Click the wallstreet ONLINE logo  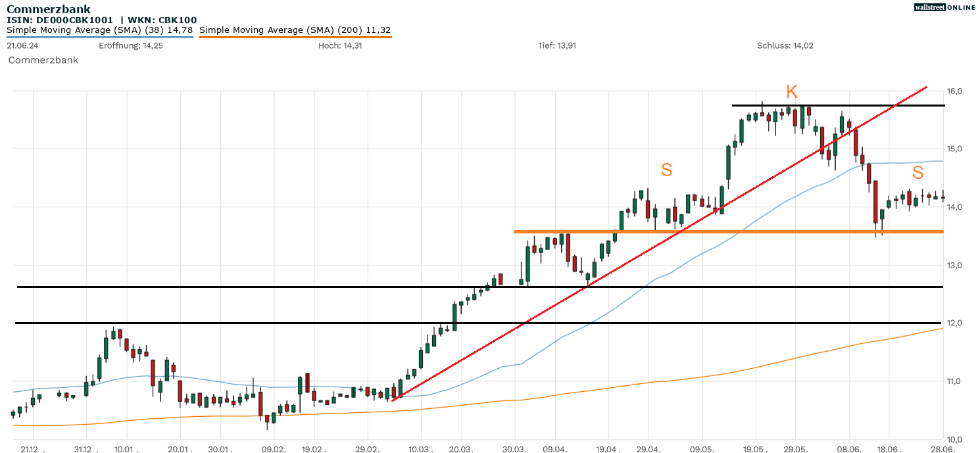944,7
